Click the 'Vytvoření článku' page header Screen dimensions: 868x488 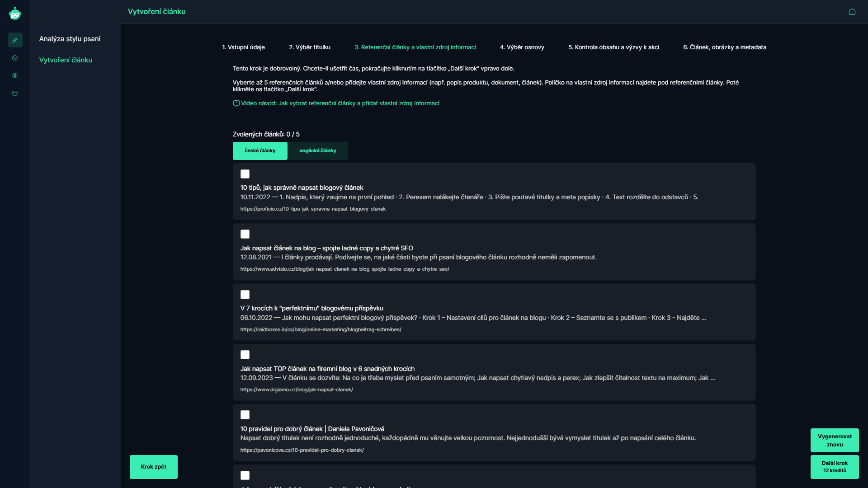coord(156,12)
